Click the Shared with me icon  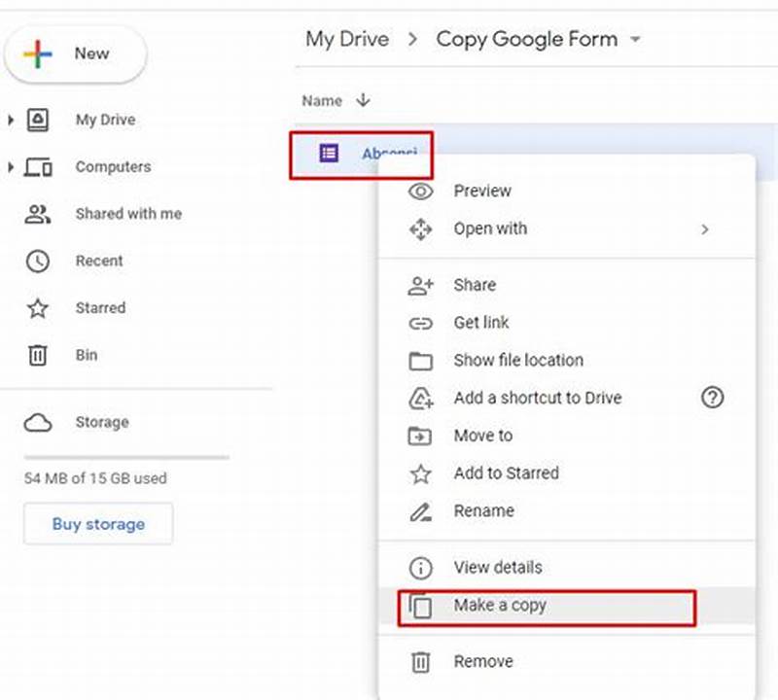click(x=35, y=214)
